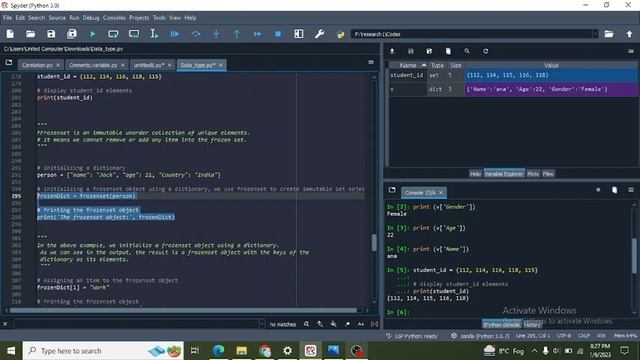Select the dict variable value cell
The image size is (640, 360).
point(551,89)
